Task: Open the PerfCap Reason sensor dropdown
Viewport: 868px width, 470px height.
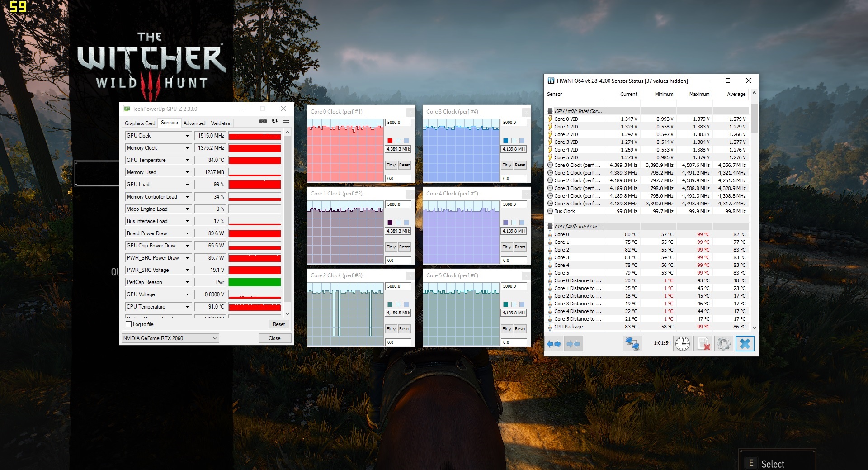Action: coord(187,282)
